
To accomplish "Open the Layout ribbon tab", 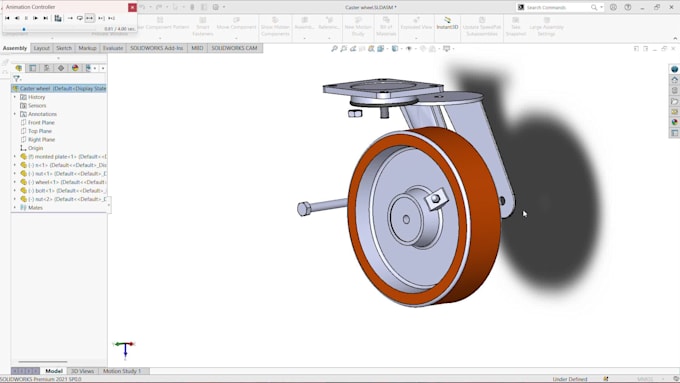I will (x=42, y=48).
